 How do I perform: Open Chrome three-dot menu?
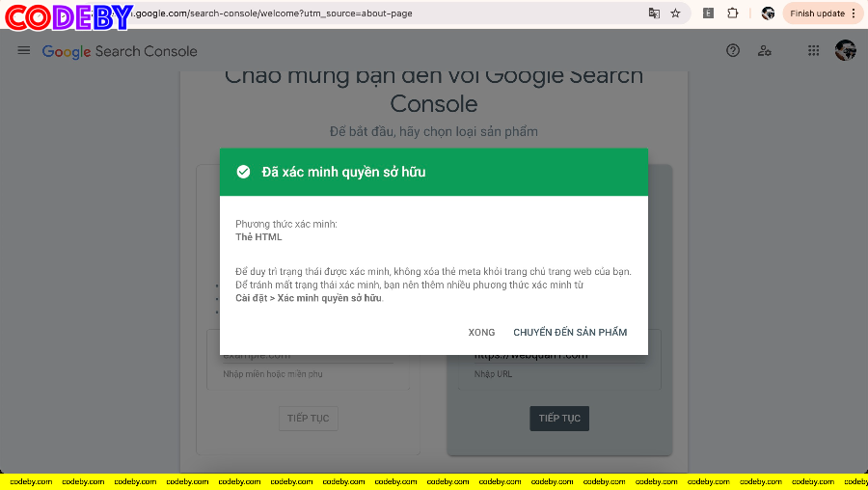pyautogui.click(x=854, y=14)
